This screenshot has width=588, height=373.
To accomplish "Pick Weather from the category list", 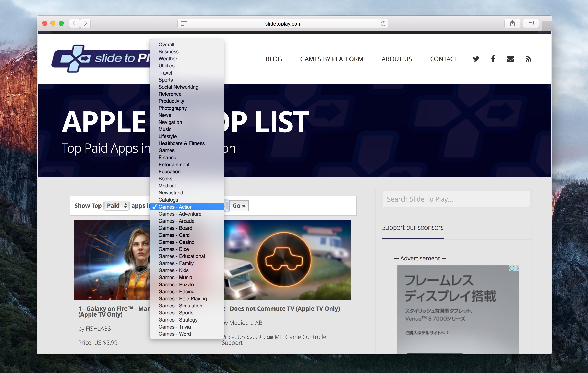I will pyautogui.click(x=187, y=59).
